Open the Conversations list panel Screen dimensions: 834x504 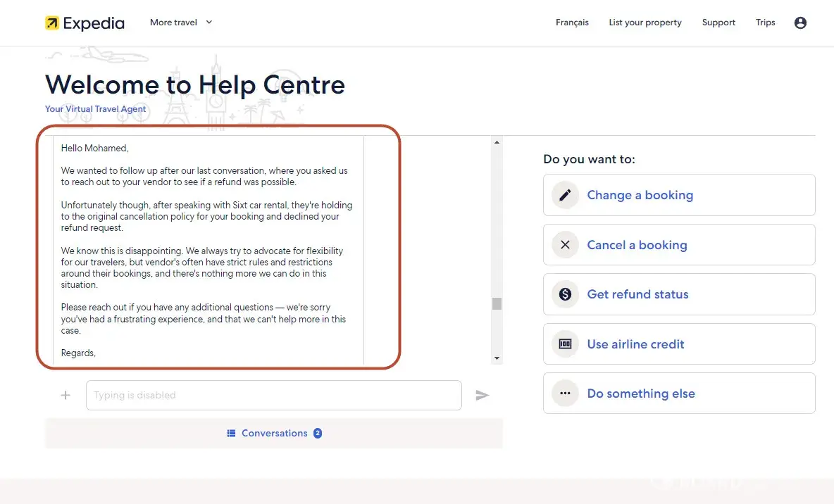[274, 433]
